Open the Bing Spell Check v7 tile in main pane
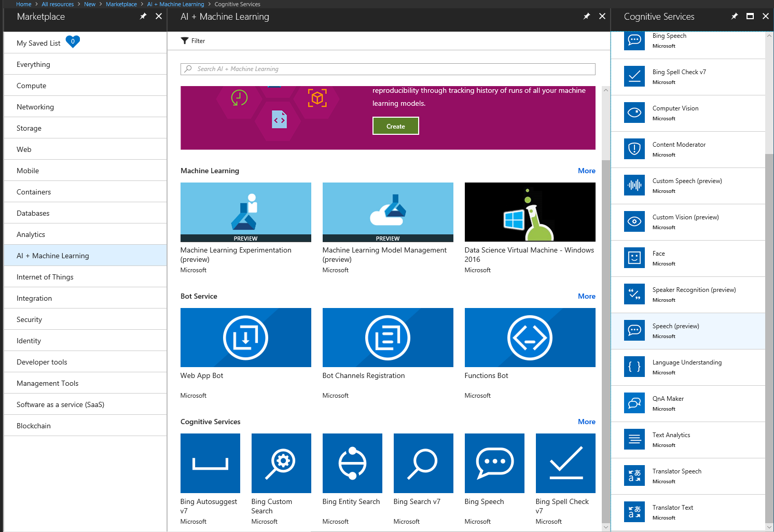 coord(565,463)
